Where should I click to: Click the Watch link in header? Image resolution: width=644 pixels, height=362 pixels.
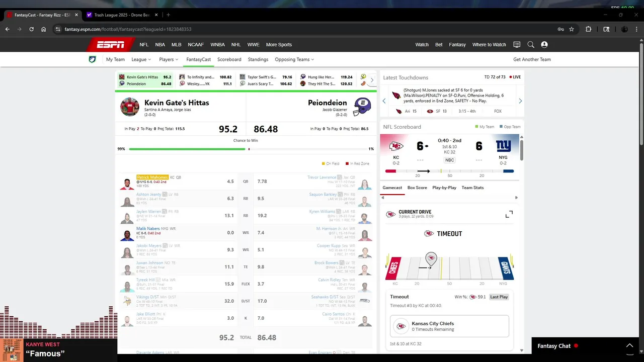422,45
